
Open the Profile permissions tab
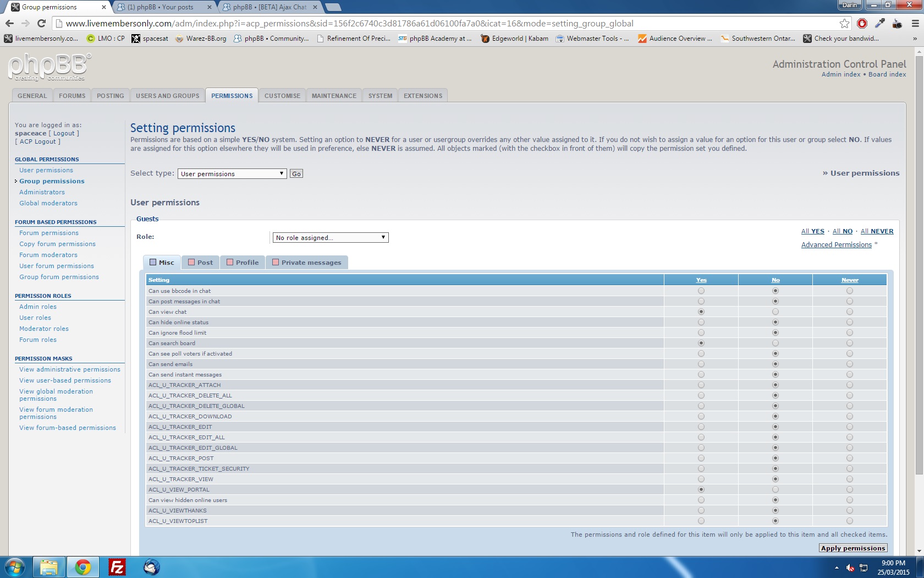point(243,263)
